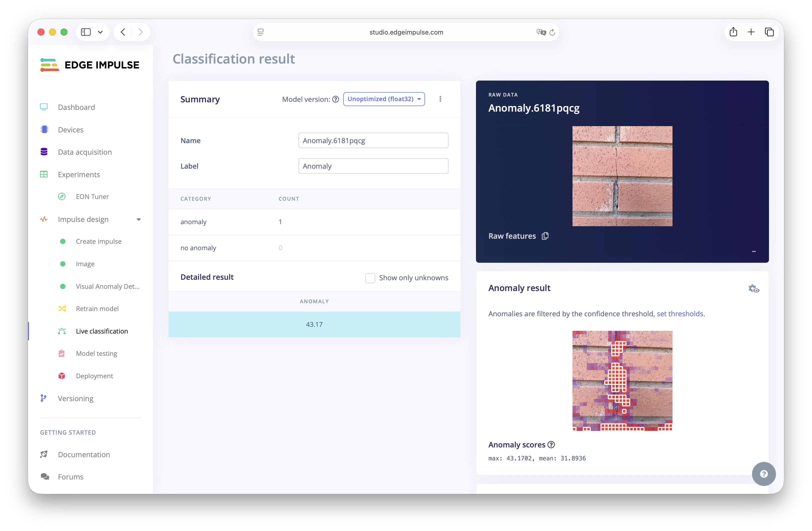Click the Anomaly scores help icon
Viewport: 812px width, 531px height.
coord(551,445)
